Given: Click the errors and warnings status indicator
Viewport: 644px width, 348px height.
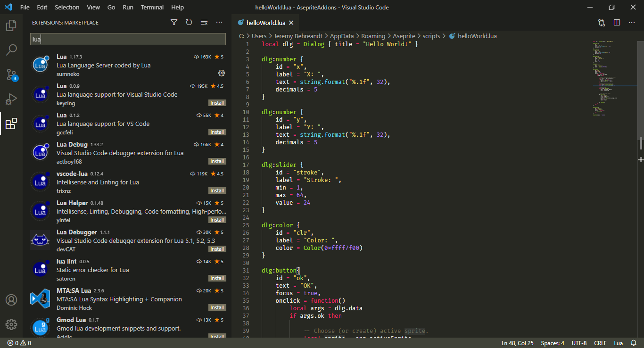Looking at the screenshot, I should coord(19,343).
